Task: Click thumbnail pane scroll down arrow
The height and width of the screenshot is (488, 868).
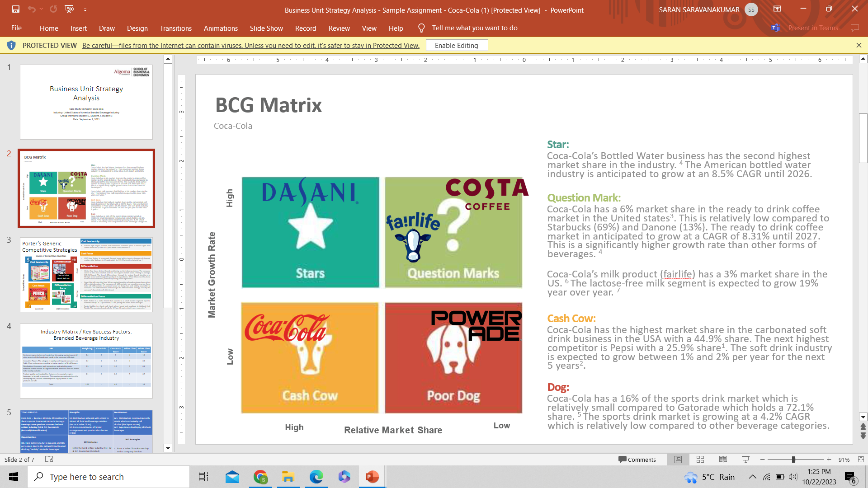Action: 168,448
